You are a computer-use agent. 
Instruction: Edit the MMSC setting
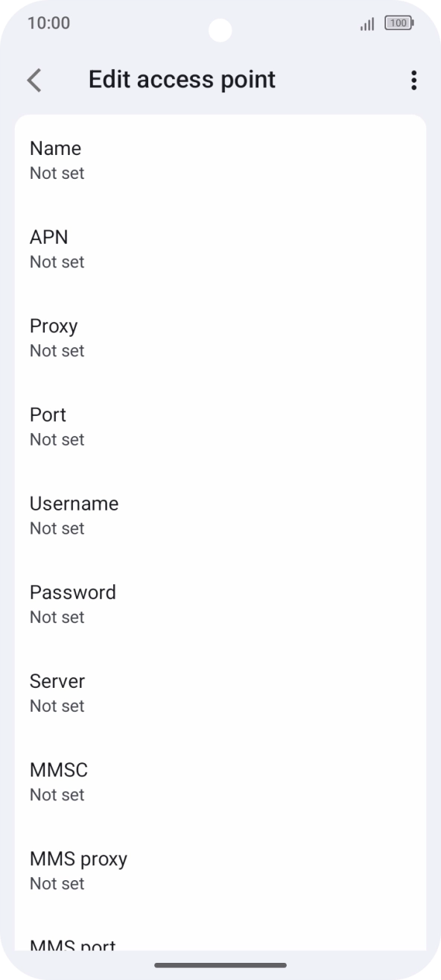click(x=220, y=781)
